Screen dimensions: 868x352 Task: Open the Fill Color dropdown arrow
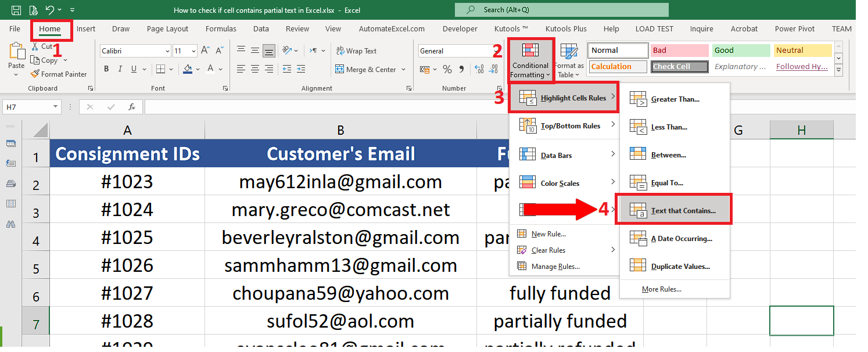pyautogui.click(x=199, y=69)
